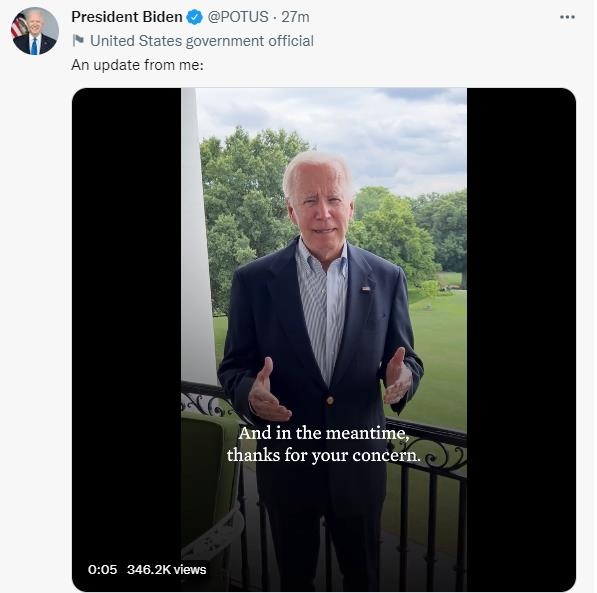Select the "An update from me:" tweet text
The height and width of the screenshot is (593, 597).
click(x=137, y=65)
